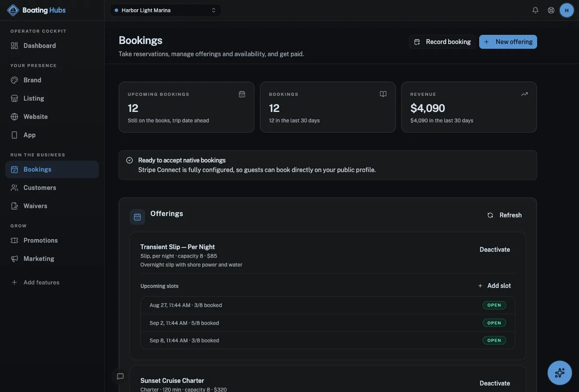The image size is (579, 392).
Task: Select the Sep 8, 11:44 AM slot text
Action: click(184, 341)
